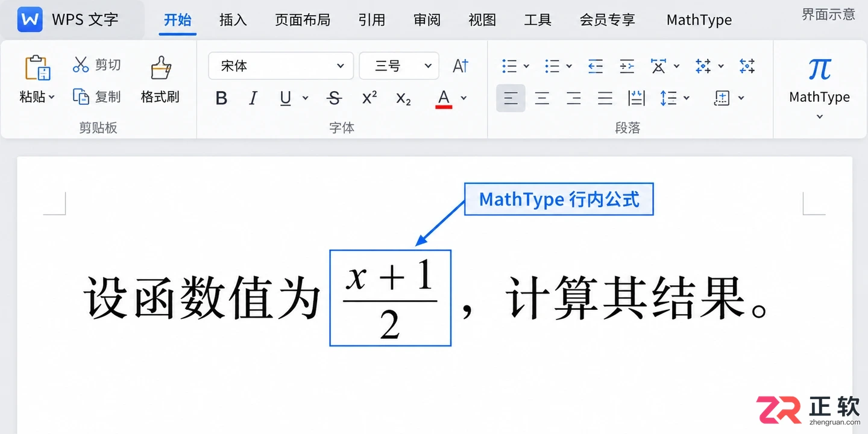Select the MathType inline fraction formula

tap(391, 298)
